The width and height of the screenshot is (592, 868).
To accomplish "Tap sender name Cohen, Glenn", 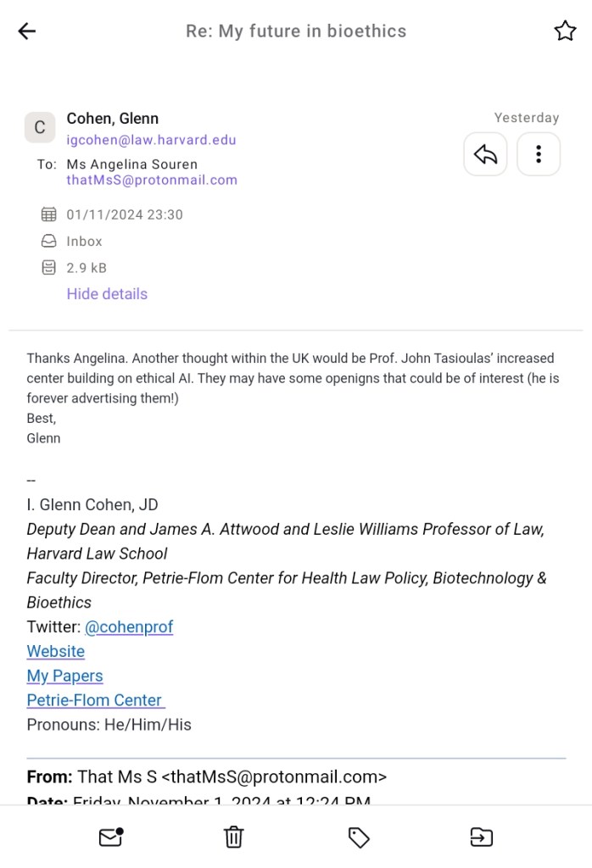I will [113, 119].
